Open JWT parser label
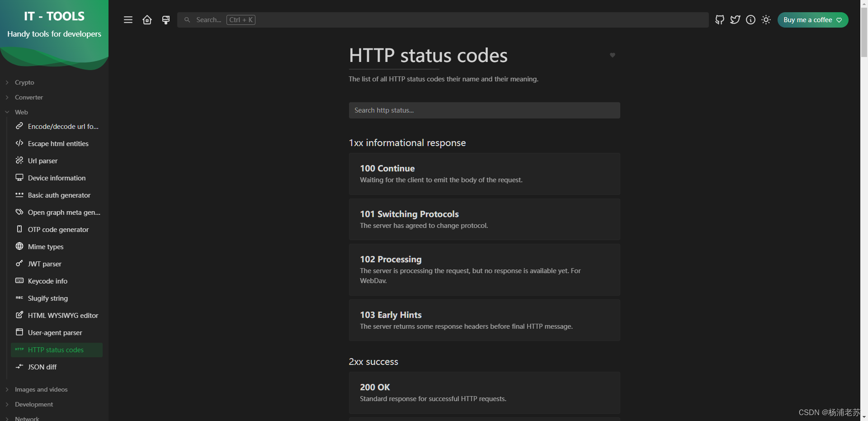 45,264
